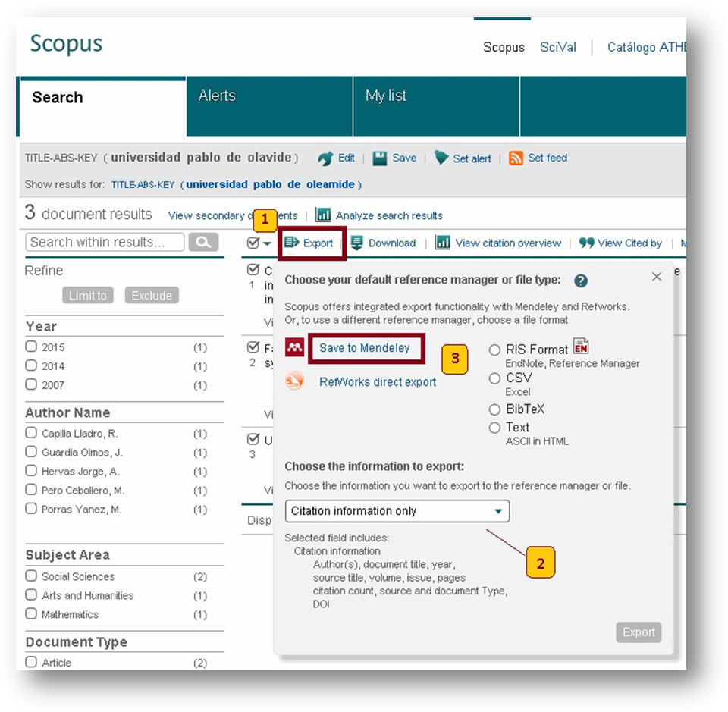Open the SciVal top navigation link

[558, 47]
